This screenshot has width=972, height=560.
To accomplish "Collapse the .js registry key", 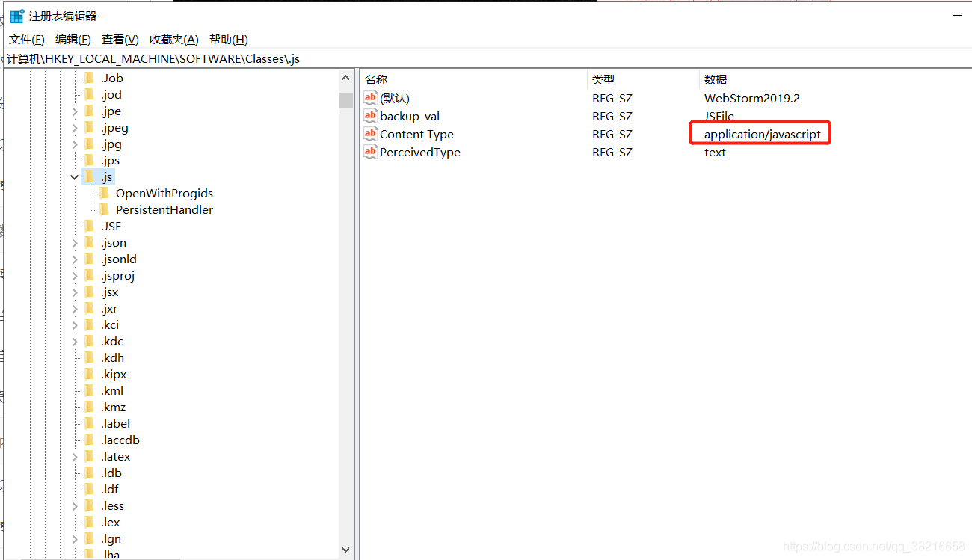I will coord(75,177).
